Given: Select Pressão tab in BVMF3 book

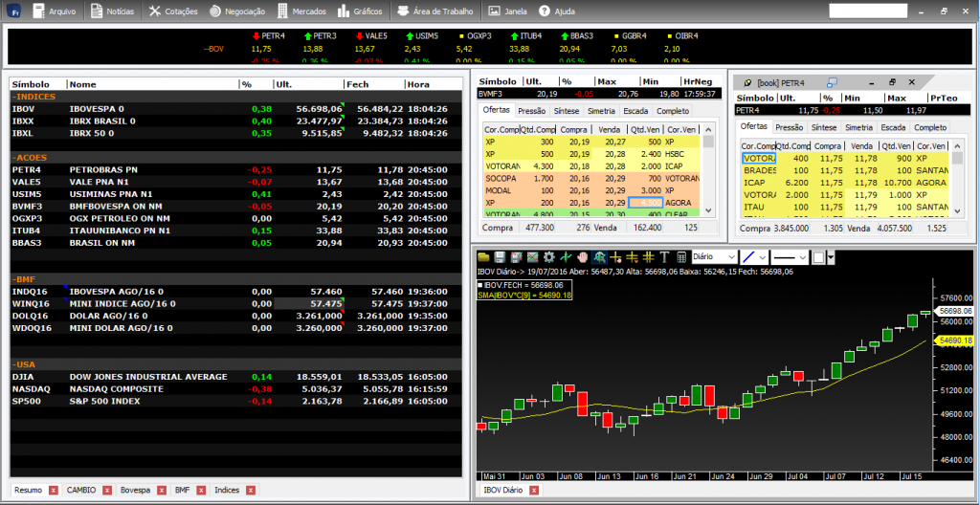Looking at the screenshot, I should pos(532,111).
